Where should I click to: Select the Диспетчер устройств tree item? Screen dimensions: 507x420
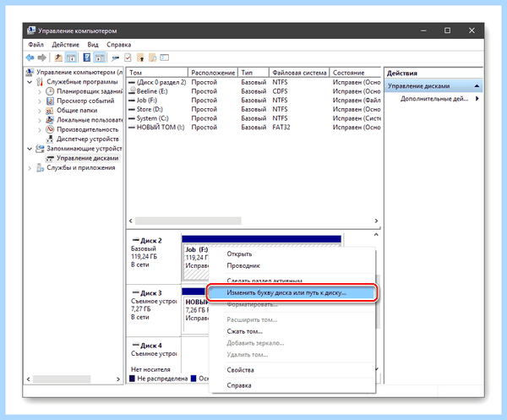tap(88, 139)
